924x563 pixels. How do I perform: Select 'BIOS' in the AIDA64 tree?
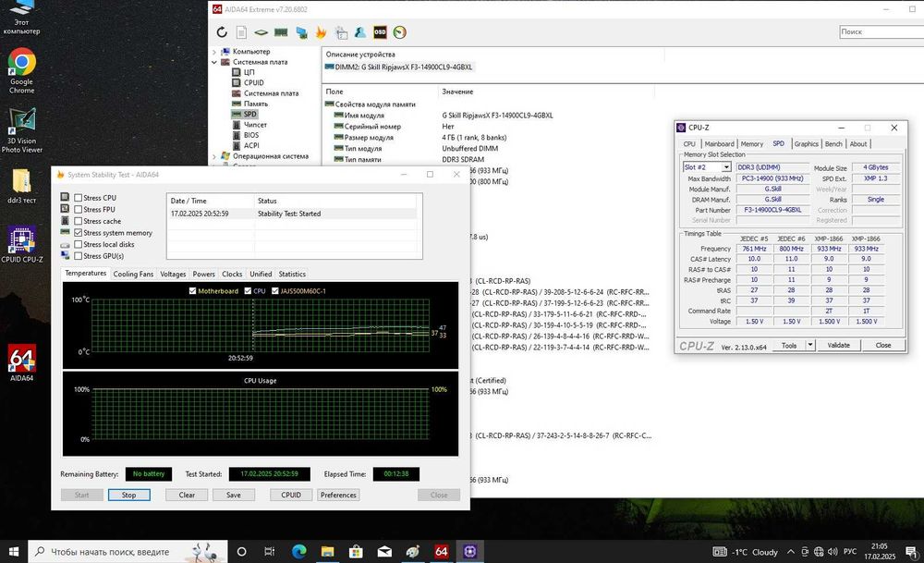[251, 135]
